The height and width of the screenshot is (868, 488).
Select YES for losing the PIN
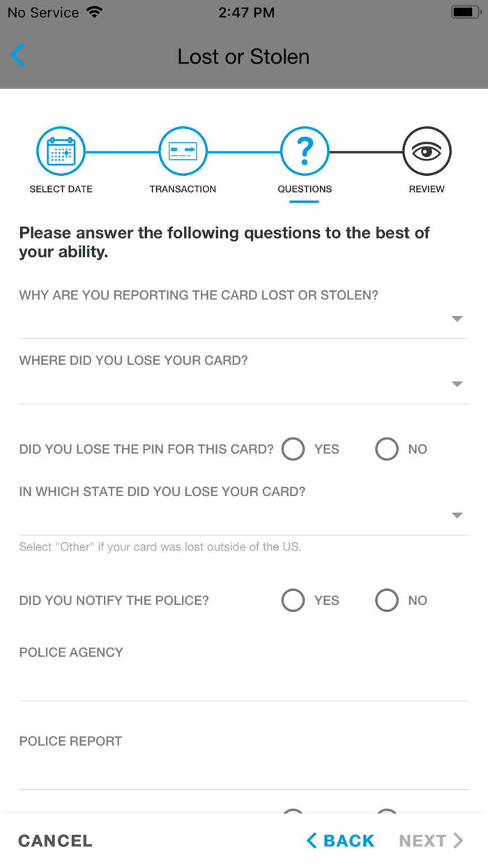(x=293, y=449)
